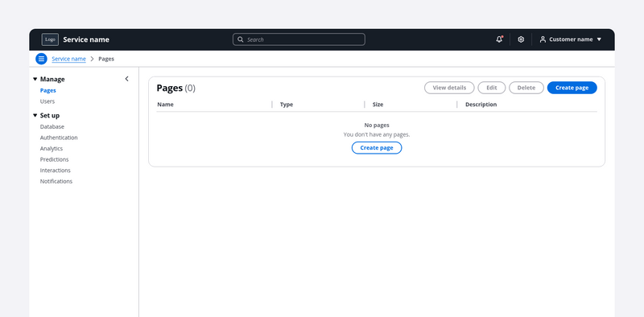Click into the Search field
The height and width of the screenshot is (317, 644).
[299, 39]
